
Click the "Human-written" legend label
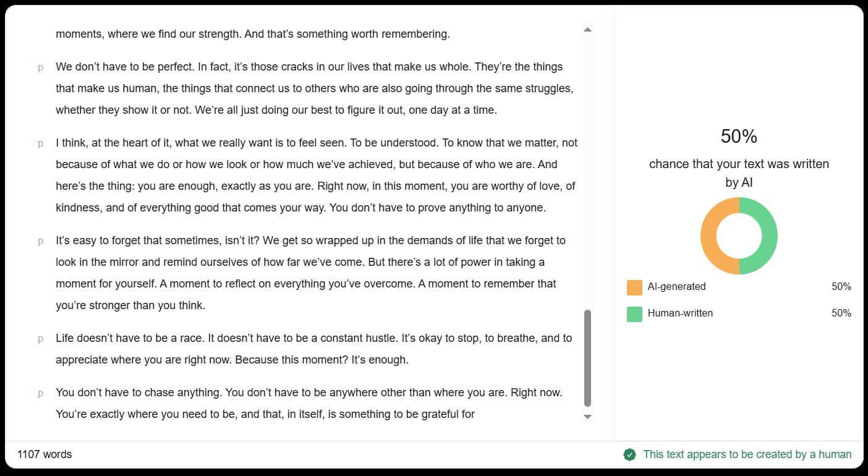pos(680,313)
